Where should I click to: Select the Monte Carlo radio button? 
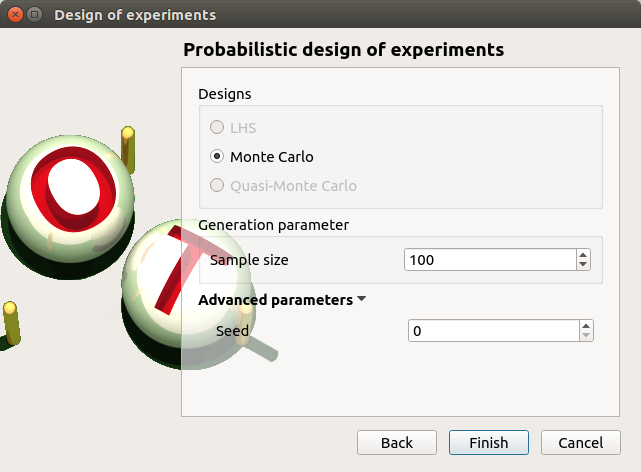tap(217, 157)
